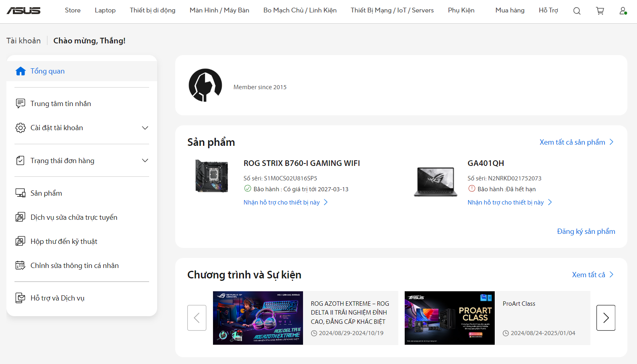Viewport: 637px width, 364px height.
Task: Click the message icon for Trung tâm tin nhắn
Action: coord(20,104)
